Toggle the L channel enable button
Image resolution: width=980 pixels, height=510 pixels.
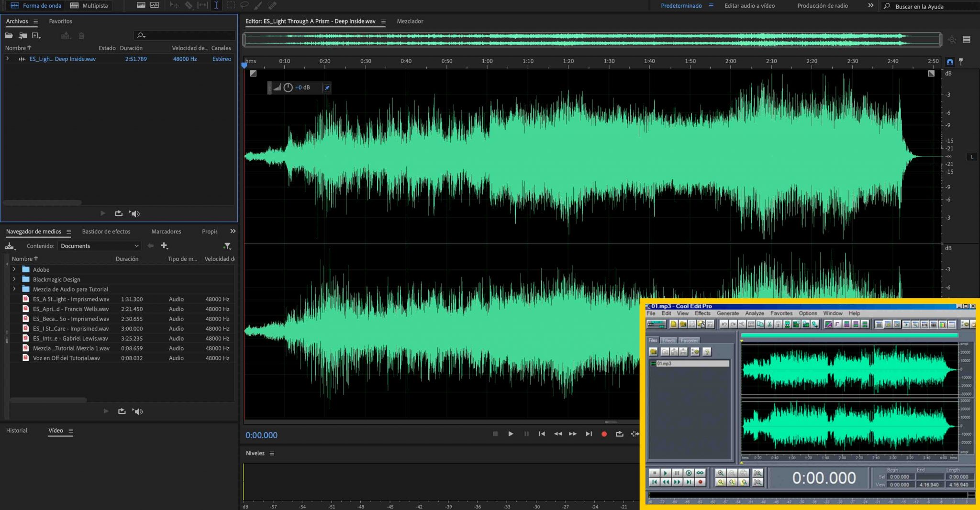click(972, 157)
